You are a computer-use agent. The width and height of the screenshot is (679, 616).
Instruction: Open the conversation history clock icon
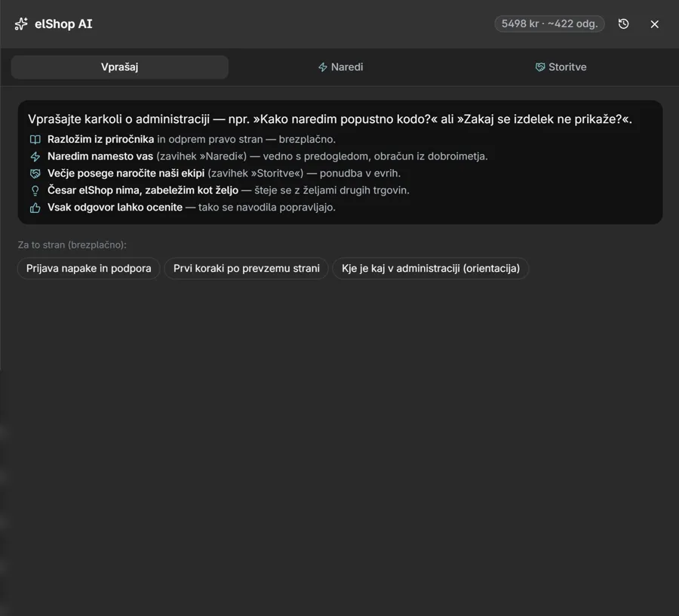pos(624,24)
